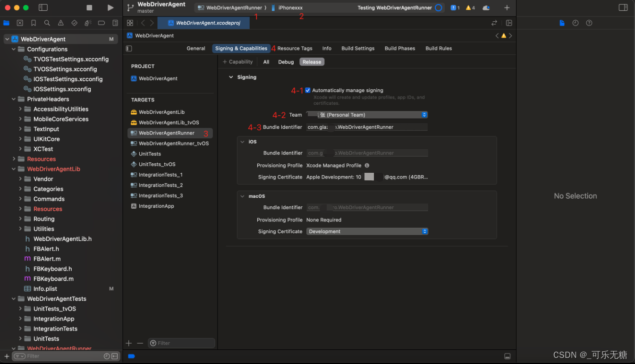Show the File inspector icon

tap(562, 23)
